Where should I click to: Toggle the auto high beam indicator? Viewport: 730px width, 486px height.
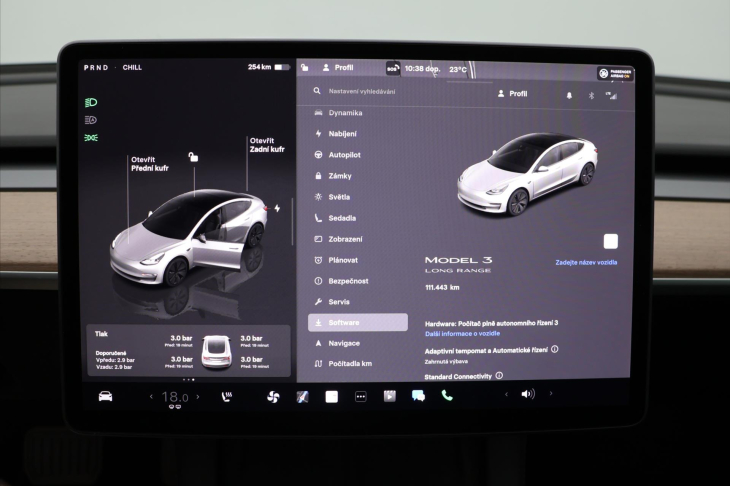tap(91, 120)
